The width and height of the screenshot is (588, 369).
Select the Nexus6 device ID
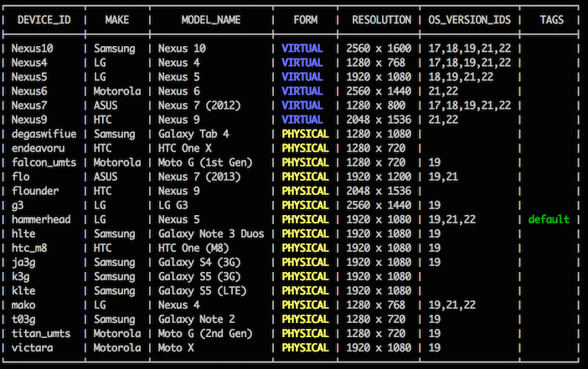pyautogui.click(x=29, y=91)
